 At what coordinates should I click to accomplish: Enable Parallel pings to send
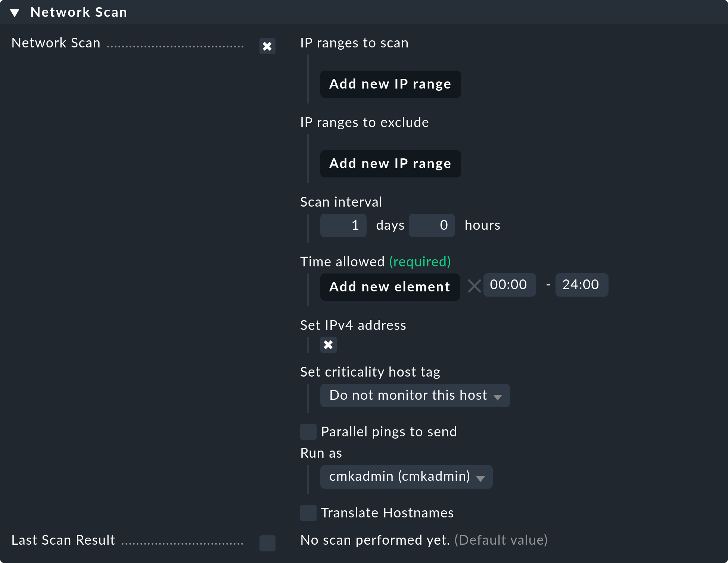click(308, 431)
